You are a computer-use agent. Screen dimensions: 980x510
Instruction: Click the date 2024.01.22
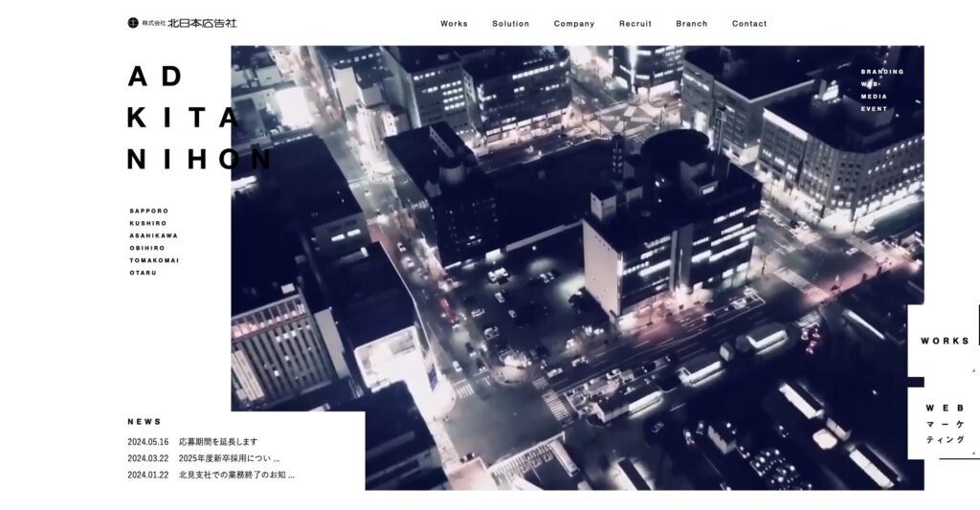click(x=148, y=475)
